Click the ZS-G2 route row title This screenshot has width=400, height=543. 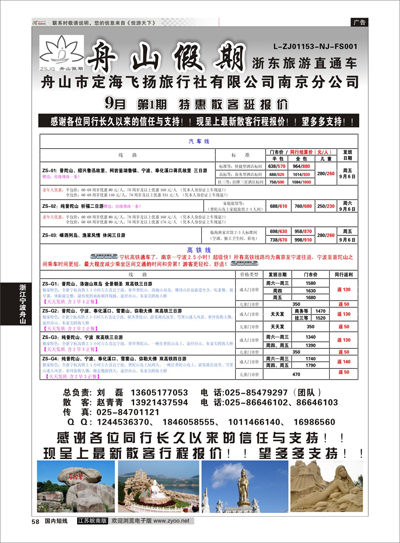tap(112, 311)
